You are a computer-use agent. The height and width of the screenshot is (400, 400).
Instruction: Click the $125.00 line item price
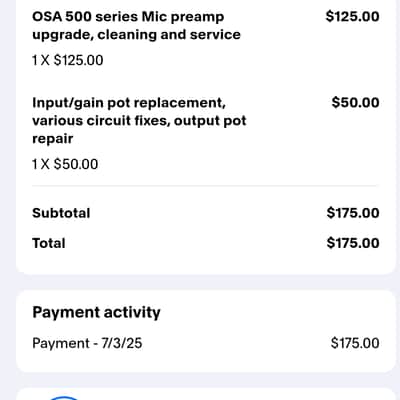pos(352,16)
